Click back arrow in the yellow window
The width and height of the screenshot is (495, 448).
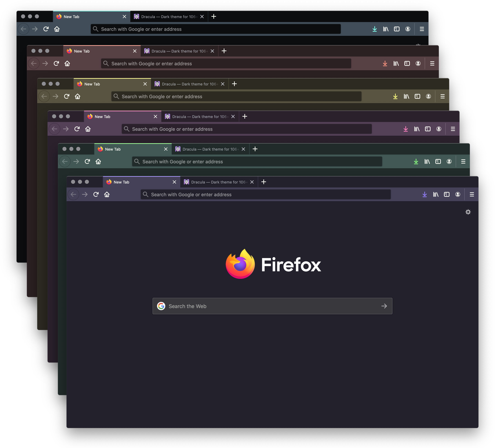(44, 96)
